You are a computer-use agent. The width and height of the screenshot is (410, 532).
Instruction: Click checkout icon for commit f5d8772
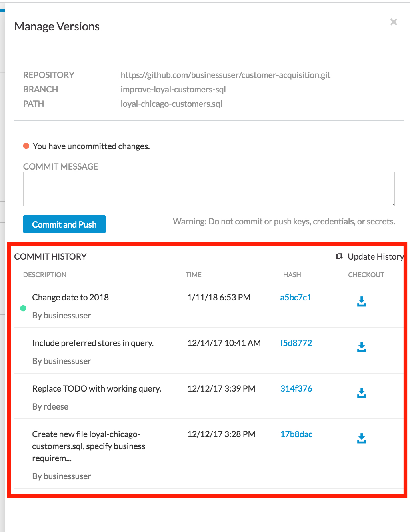point(362,347)
